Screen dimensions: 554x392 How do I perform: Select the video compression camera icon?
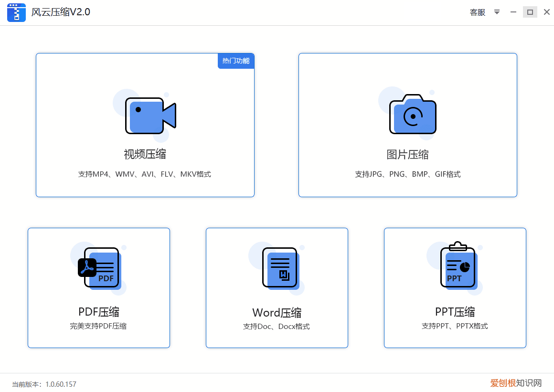[150, 116]
